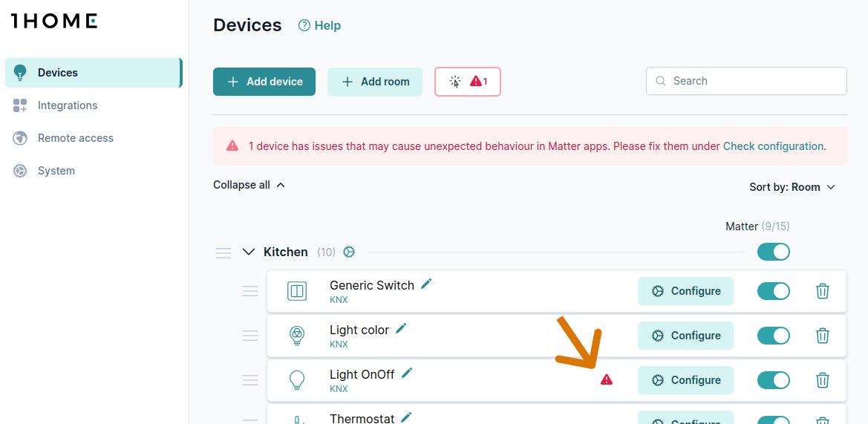Open the Check configuration link in alert
Screen dimensions: 868x424
pos(773,146)
